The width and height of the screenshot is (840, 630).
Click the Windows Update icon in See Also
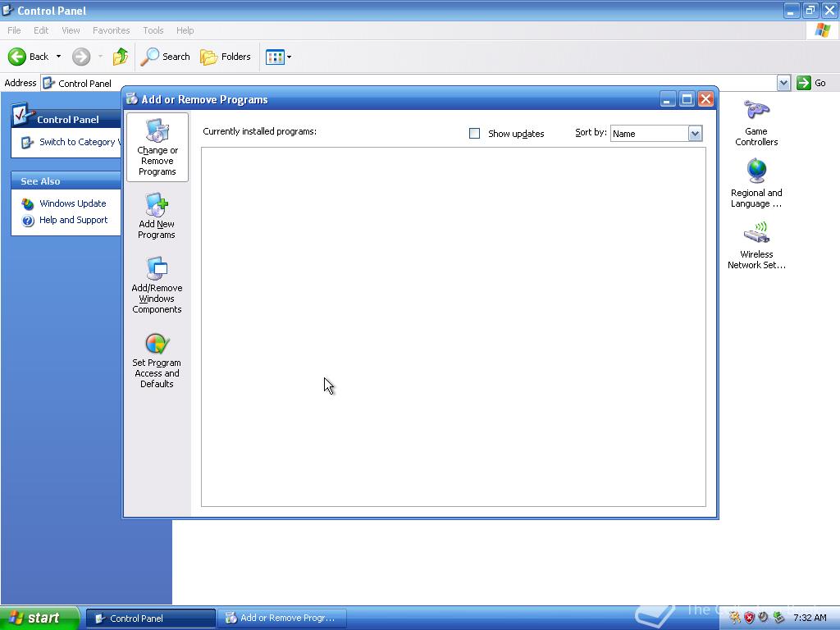[x=28, y=204]
